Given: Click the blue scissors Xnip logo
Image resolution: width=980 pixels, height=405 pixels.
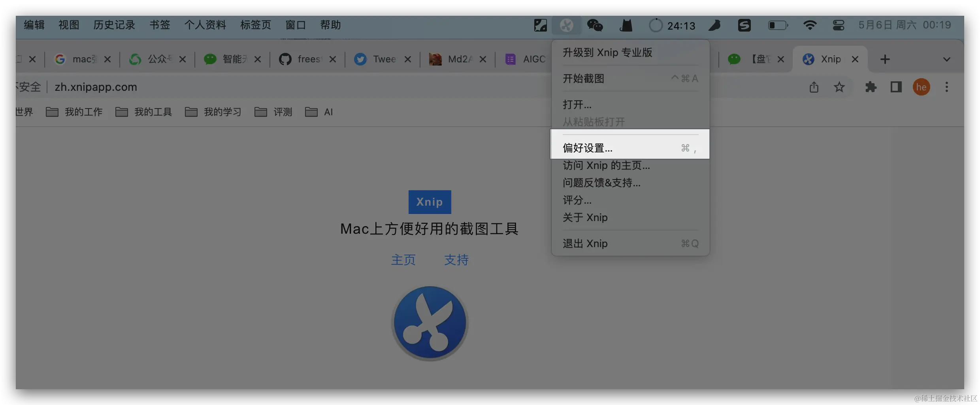Looking at the screenshot, I should tap(430, 323).
